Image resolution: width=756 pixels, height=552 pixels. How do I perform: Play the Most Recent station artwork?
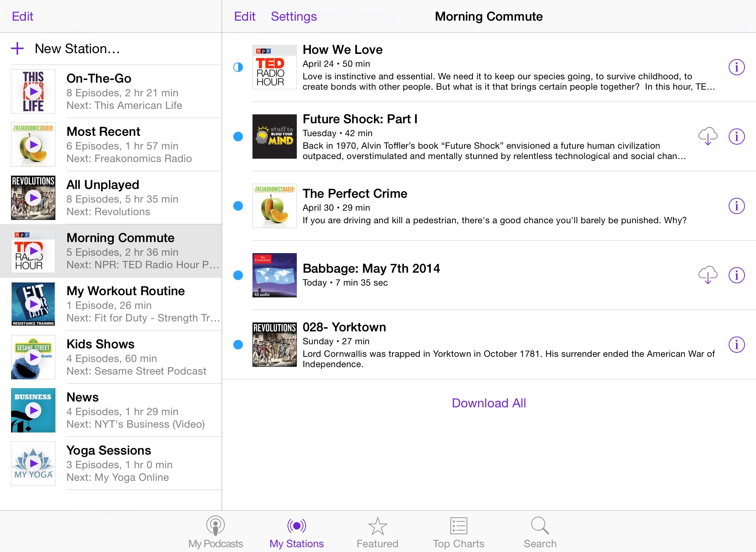pos(33,145)
